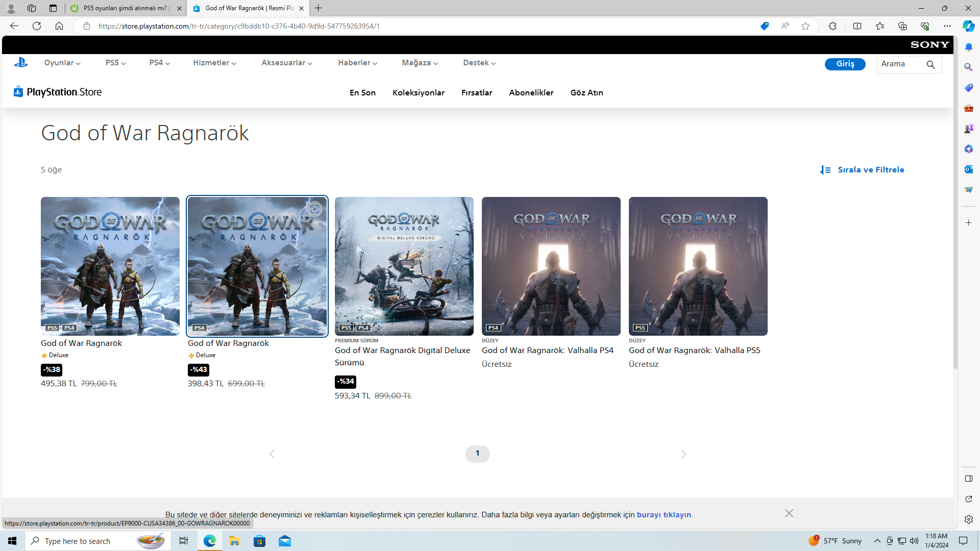Click the PlayStation logo icon
980x551 pixels.
tap(21, 63)
